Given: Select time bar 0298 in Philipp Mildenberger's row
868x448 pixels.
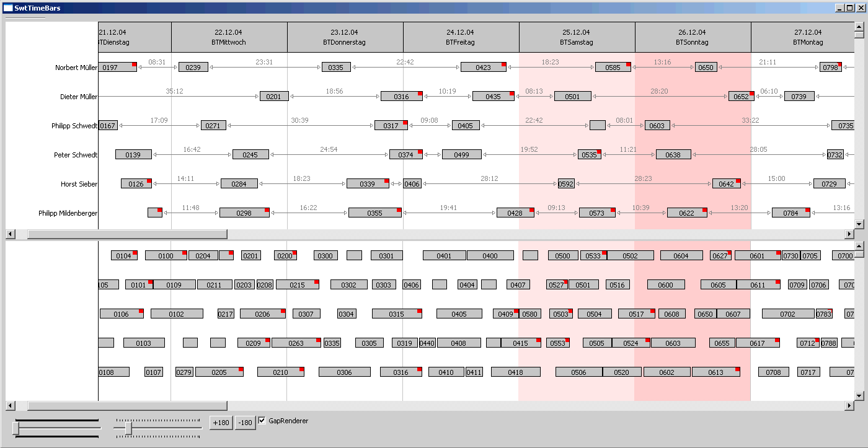Looking at the screenshot, I should [244, 213].
